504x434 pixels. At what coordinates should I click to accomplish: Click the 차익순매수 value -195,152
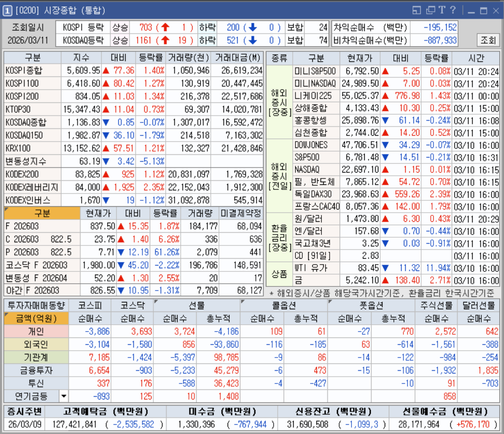(440, 27)
